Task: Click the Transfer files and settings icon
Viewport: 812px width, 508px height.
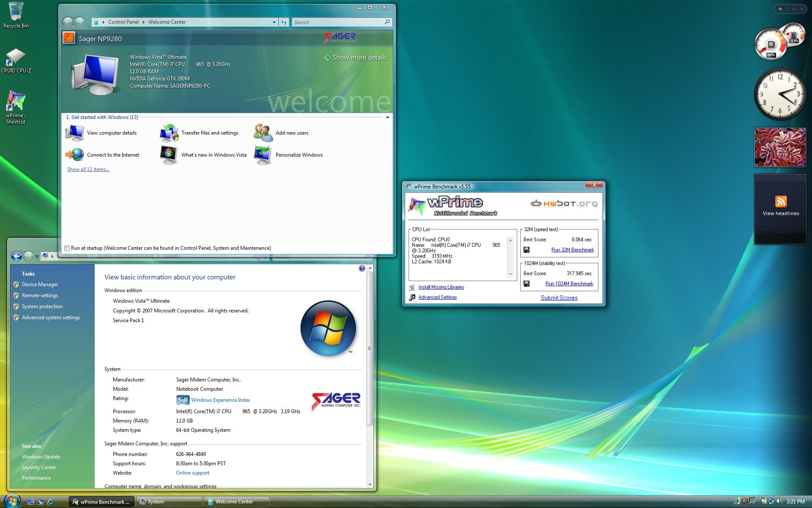Action: 169,133
